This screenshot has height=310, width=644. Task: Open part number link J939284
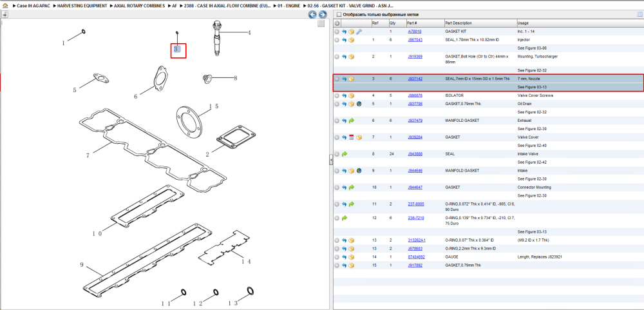415,137
